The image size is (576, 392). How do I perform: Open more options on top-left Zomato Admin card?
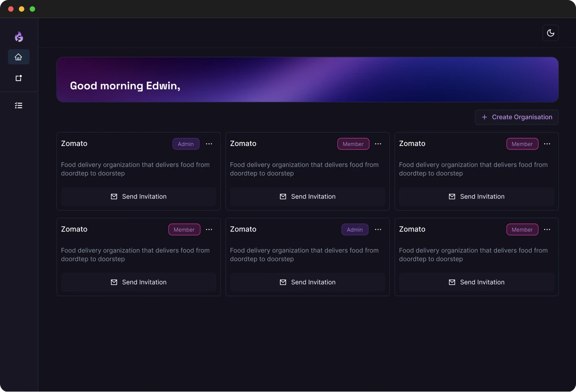coord(209,144)
